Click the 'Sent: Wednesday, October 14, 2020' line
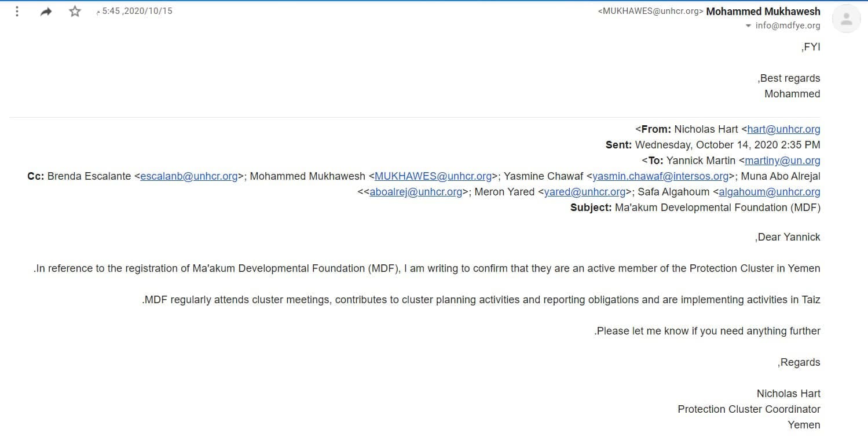868x440 pixels. point(713,145)
